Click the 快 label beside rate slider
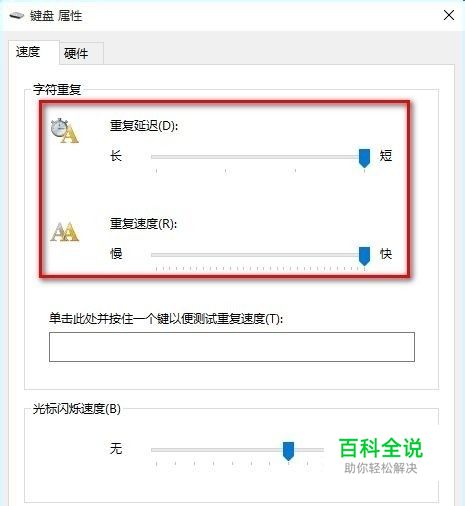465x506 pixels. (386, 254)
